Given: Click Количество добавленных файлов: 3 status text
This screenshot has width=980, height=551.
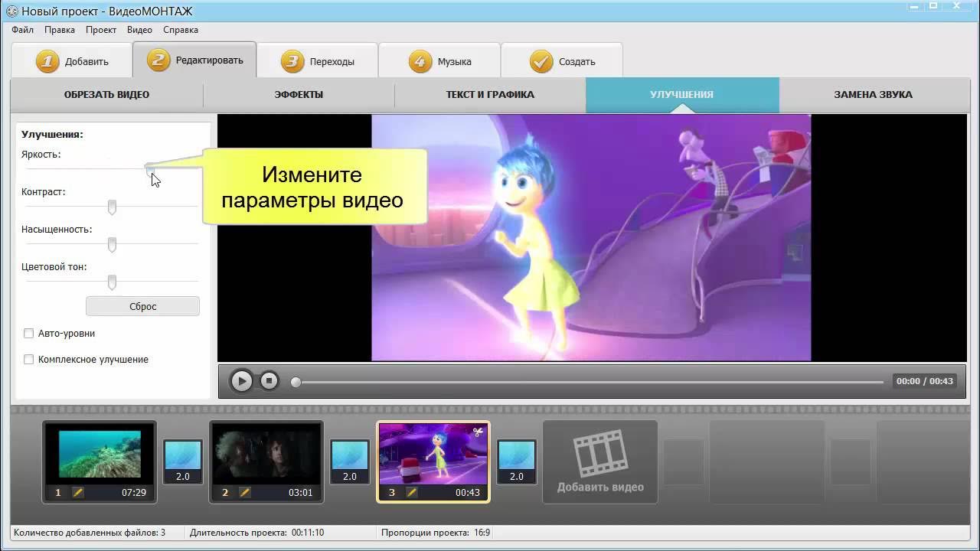Looking at the screenshot, I should (x=90, y=533).
